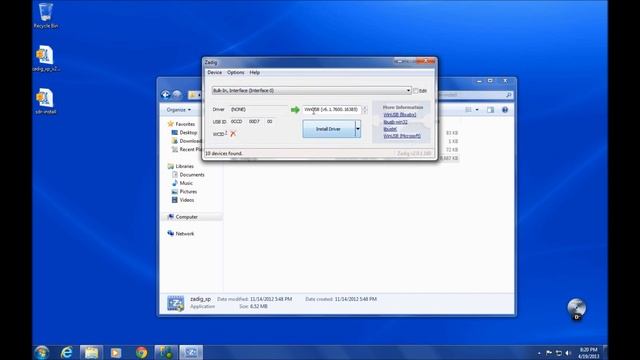Open the WinUSB (Microsoft) link
640x360 pixels.
[402, 136]
